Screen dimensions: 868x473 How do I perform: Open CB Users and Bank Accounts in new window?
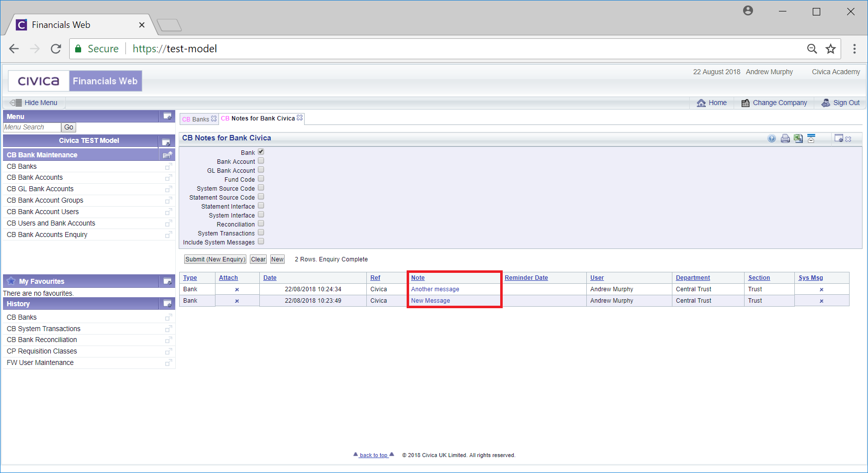tap(169, 224)
